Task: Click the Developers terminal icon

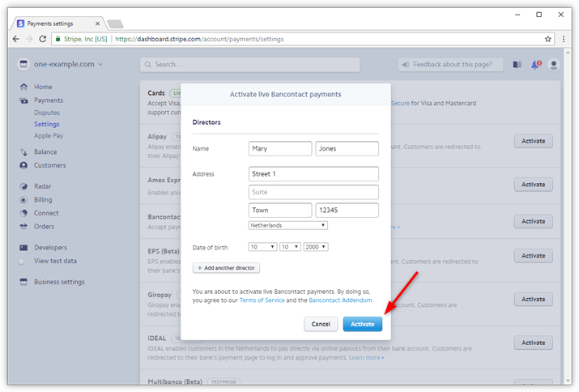Action: pyautogui.click(x=23, y=248)
